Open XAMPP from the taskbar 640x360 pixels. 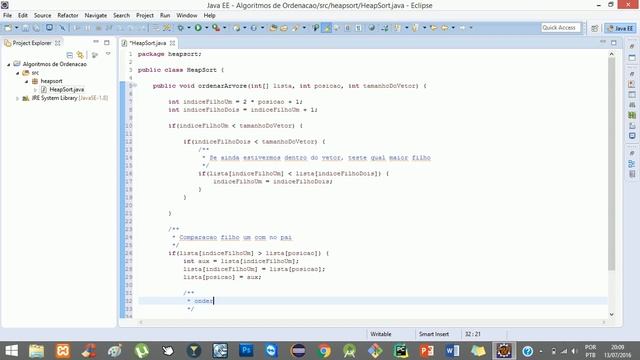pos(62,351)
